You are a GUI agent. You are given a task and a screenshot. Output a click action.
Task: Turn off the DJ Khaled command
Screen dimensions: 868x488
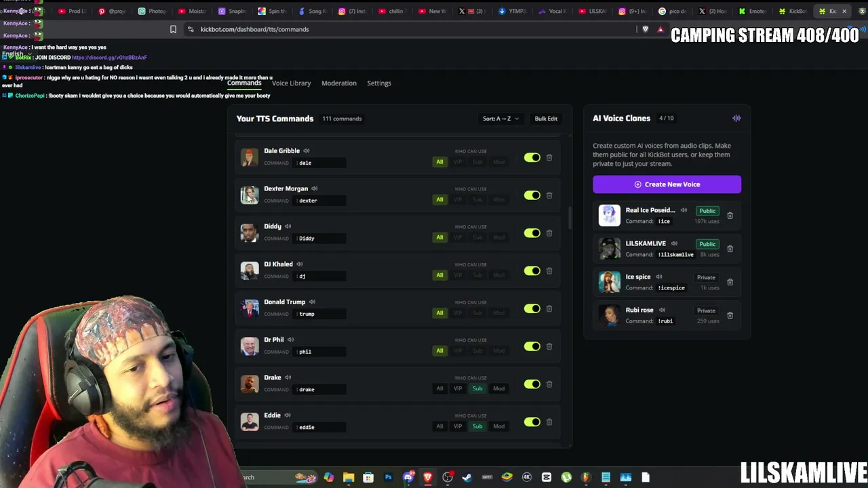(532, 271)
